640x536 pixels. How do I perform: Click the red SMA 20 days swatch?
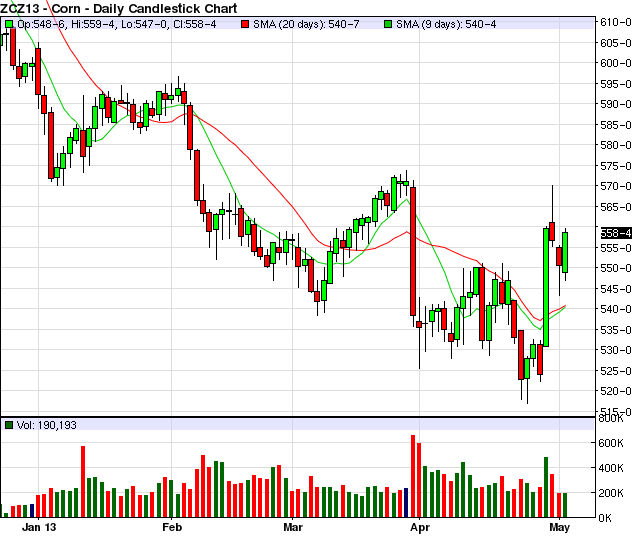(x=245, y=24)
